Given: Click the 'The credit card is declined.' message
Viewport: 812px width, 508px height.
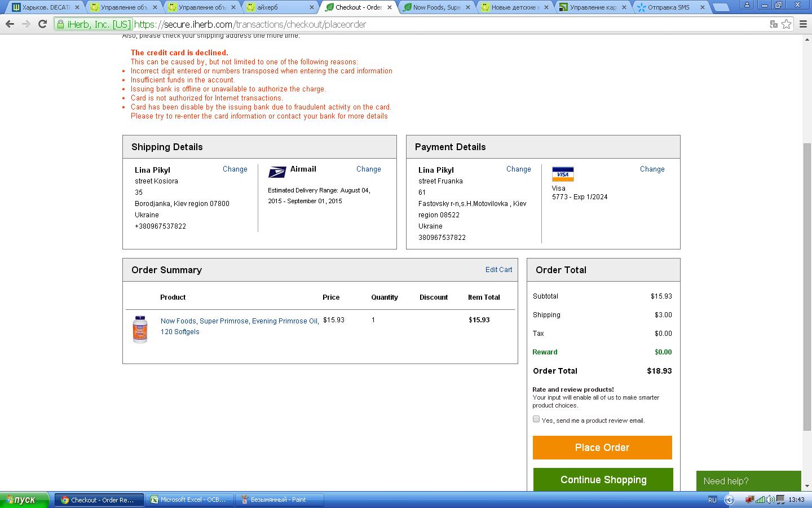Looking at the screenshot, I should (179, 52).
